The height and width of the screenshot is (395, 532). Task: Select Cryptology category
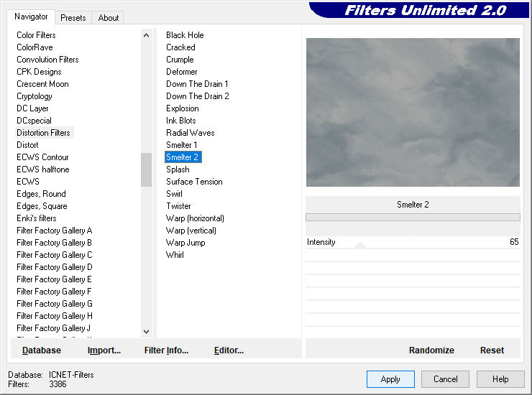pyautogui.click(x=35, y=96)
